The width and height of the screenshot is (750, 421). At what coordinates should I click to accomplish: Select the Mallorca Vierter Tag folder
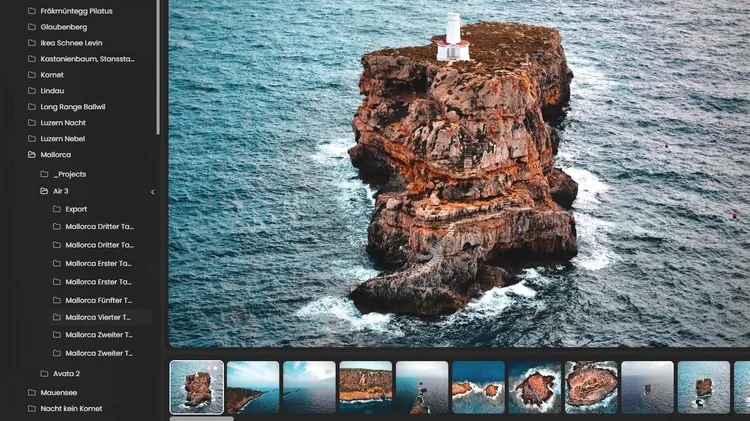click(x=98, y=317)
